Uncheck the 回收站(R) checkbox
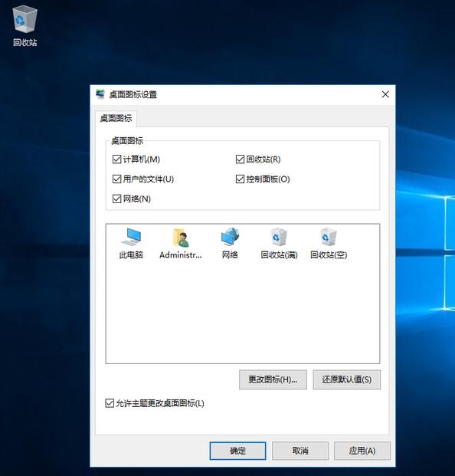 pyautogui.click(x=240, y=159)
